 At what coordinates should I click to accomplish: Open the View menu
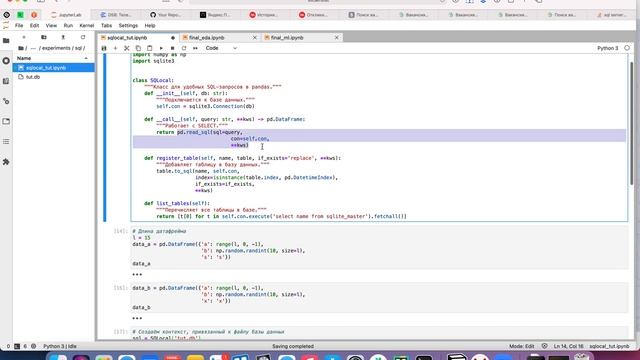coord(51,25)
